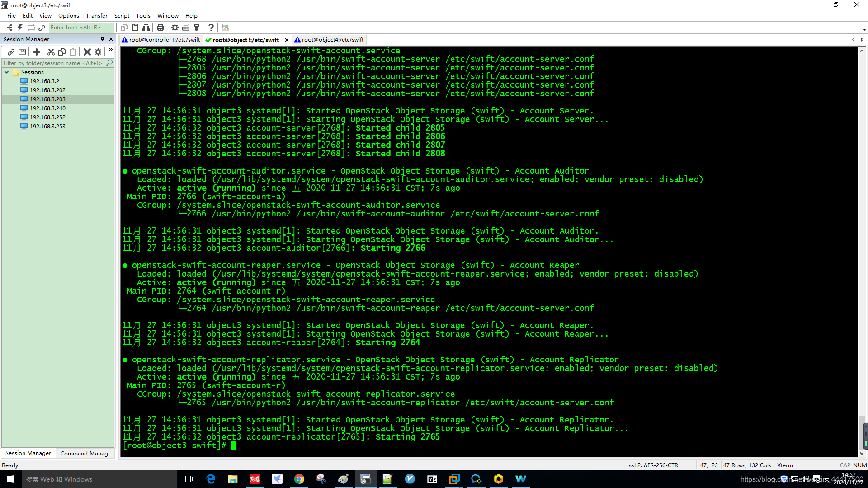Switch to root@object4:/etc/swift tab

coord(329,40)
